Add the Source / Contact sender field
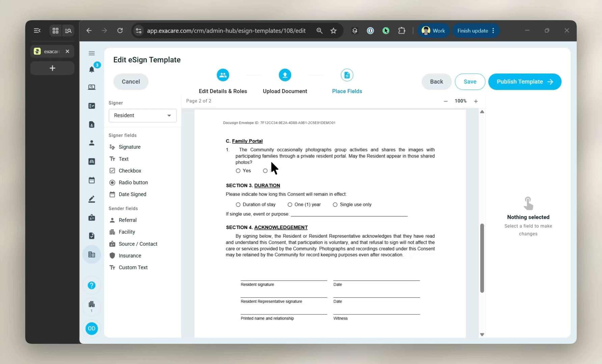The image size is (602, 364). point(133,244)
